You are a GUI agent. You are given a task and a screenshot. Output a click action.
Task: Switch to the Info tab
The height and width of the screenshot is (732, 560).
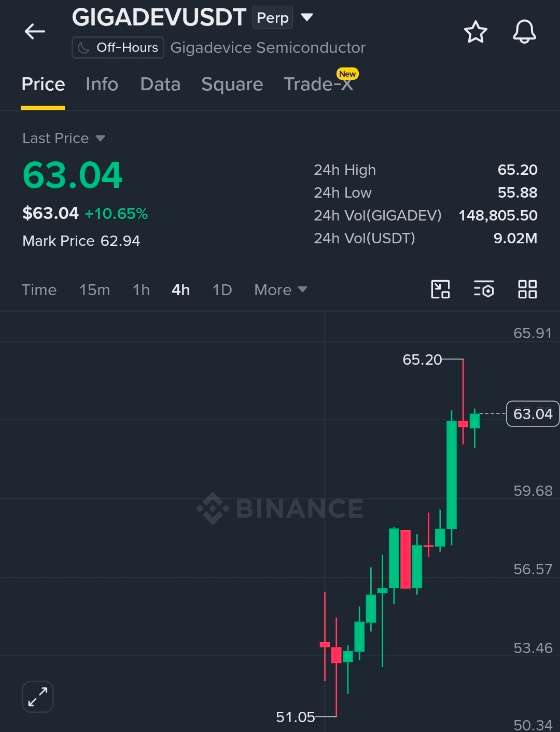click(x=102, y=85)
